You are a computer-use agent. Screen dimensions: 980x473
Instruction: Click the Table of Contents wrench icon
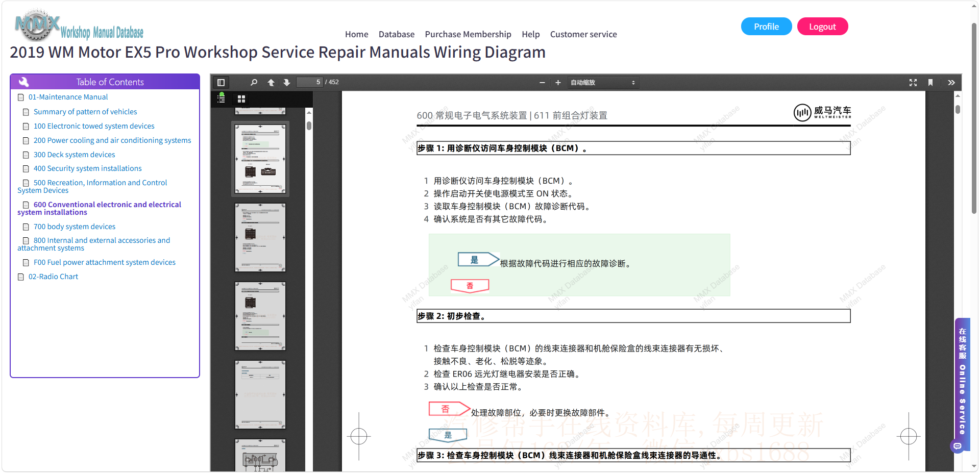coord(23,82)
